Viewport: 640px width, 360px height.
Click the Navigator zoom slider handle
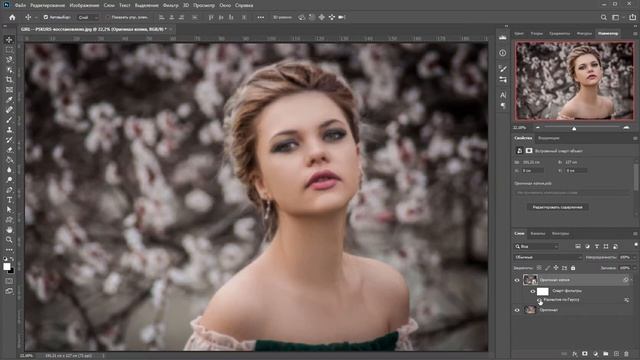pos(574,128)
